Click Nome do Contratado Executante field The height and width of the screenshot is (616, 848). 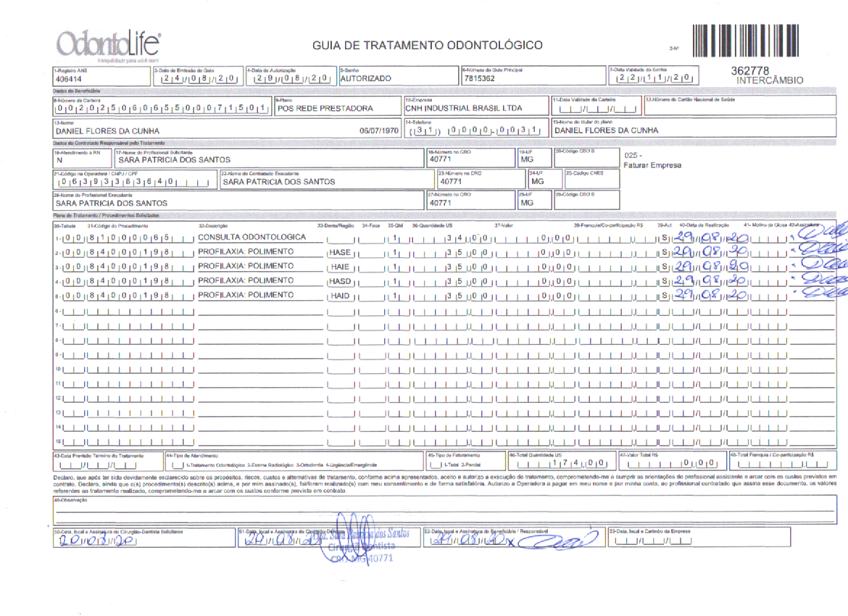pos(327,180)
